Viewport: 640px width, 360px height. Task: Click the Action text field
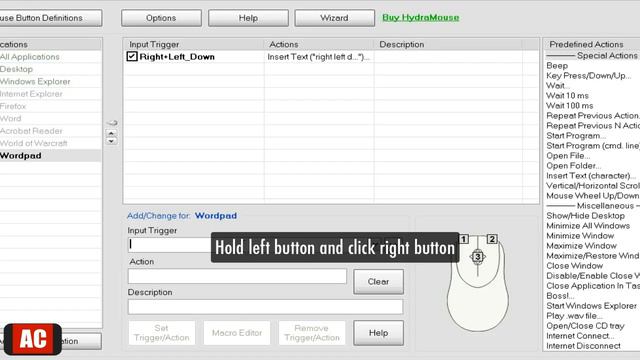[x=237, y=276]
